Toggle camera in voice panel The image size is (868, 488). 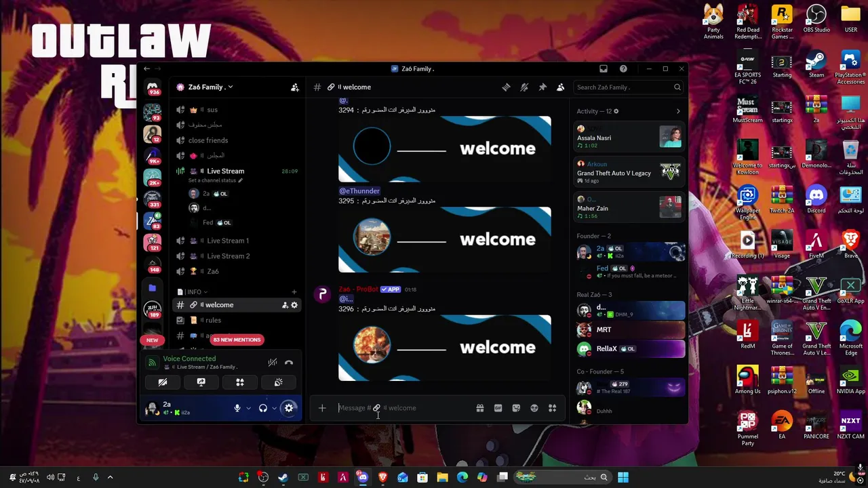[163, 382]
